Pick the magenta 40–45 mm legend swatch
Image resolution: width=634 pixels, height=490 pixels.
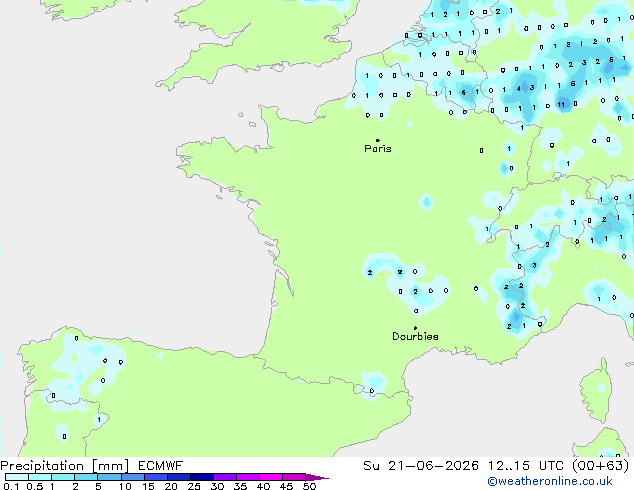(271, 477)
